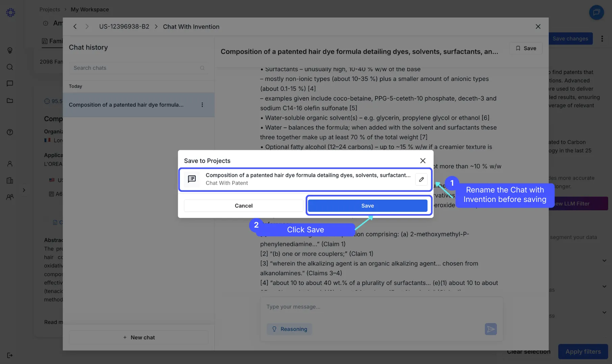
Task: Expand the second filter section chevron
Action: (604, 286)
